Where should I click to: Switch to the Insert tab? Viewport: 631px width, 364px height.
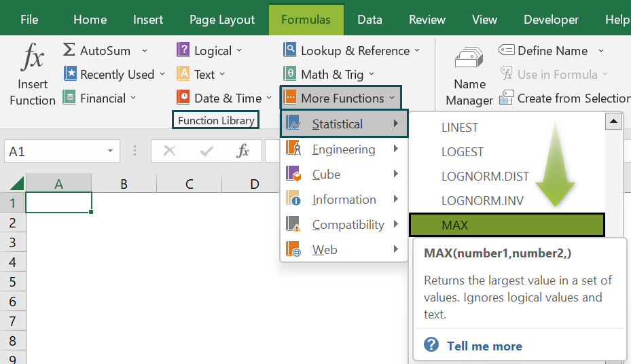[148, 20]
